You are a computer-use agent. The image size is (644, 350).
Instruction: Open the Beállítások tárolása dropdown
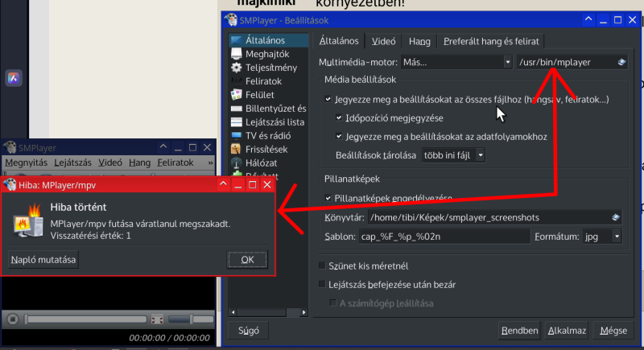[453, 155]
